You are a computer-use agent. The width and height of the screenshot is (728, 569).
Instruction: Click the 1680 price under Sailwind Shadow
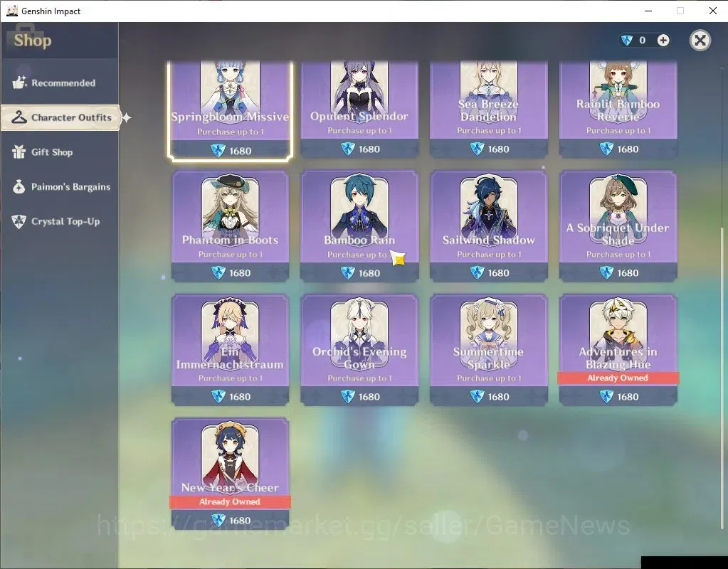tap(499, 273)
